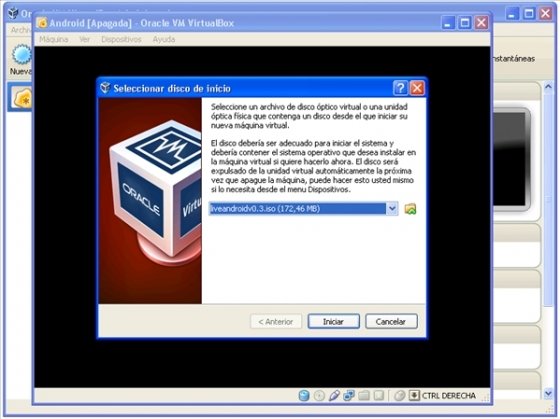Click the Android VM title bar icon
Viewport: 560px width, 419px height.
coord(42,23)
